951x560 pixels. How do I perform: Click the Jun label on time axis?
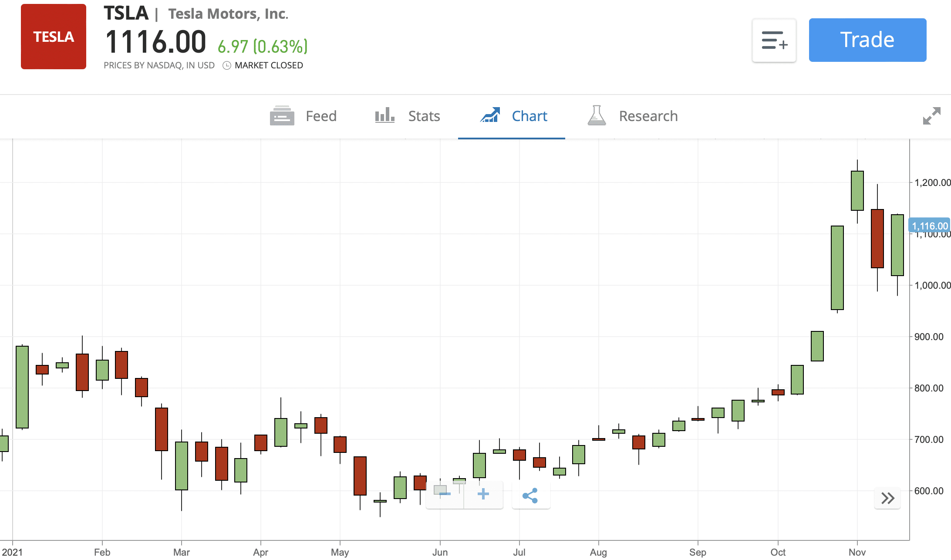tap(440, 552)
